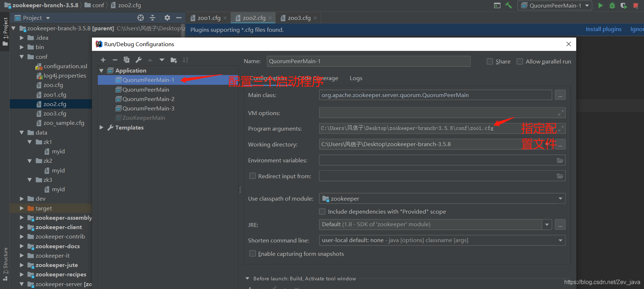Select zoo_sample.cfg in project tree

coord(64,123)
